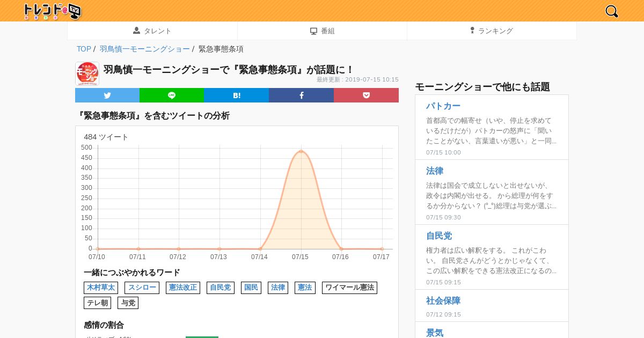Click the 07/15 10:00 timestamp under パトカー
This screenshot has width=644, height=338.
click(443, 152)
